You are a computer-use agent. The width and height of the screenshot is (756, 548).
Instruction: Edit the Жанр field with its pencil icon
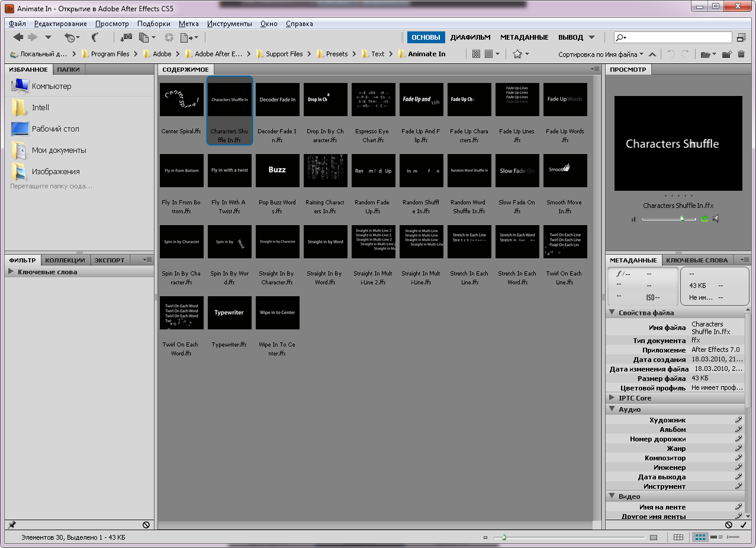coord(738,448)
